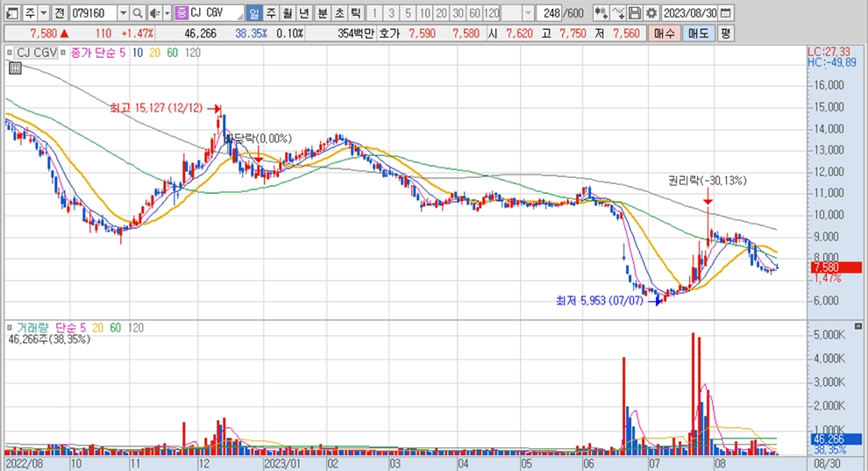Click the add candlestick indicator icon

pos(601,13)
